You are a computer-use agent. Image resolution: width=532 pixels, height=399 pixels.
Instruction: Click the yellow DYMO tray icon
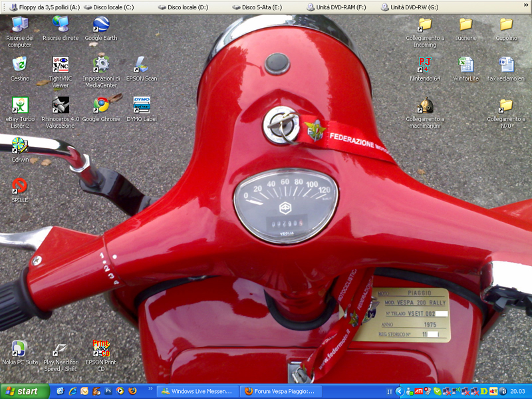[x=484, y=392]
